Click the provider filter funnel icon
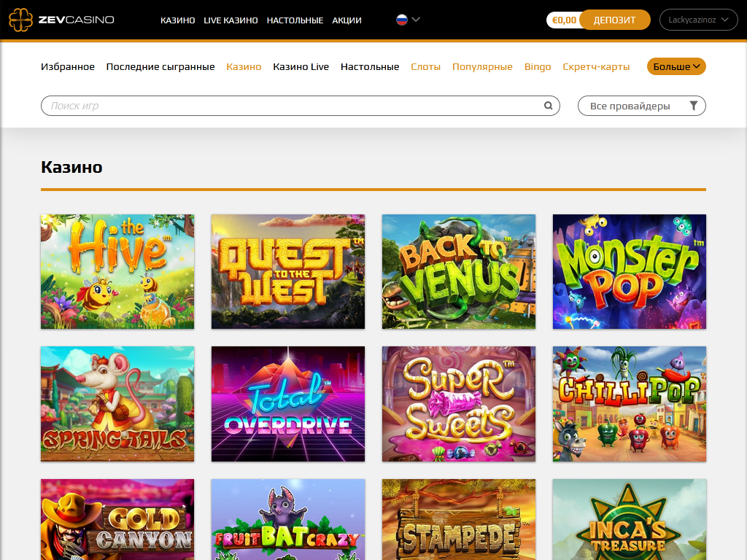 point(694,106)
